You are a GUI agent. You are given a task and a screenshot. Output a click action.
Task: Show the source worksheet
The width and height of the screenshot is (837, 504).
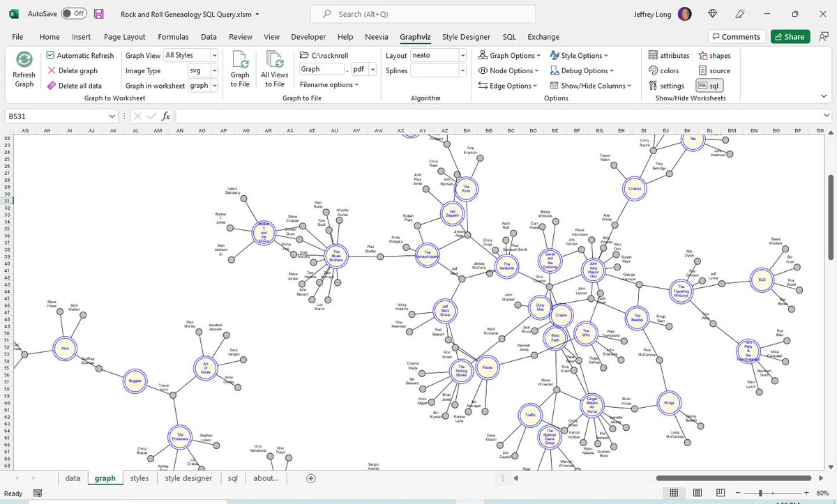pos(714,70)
